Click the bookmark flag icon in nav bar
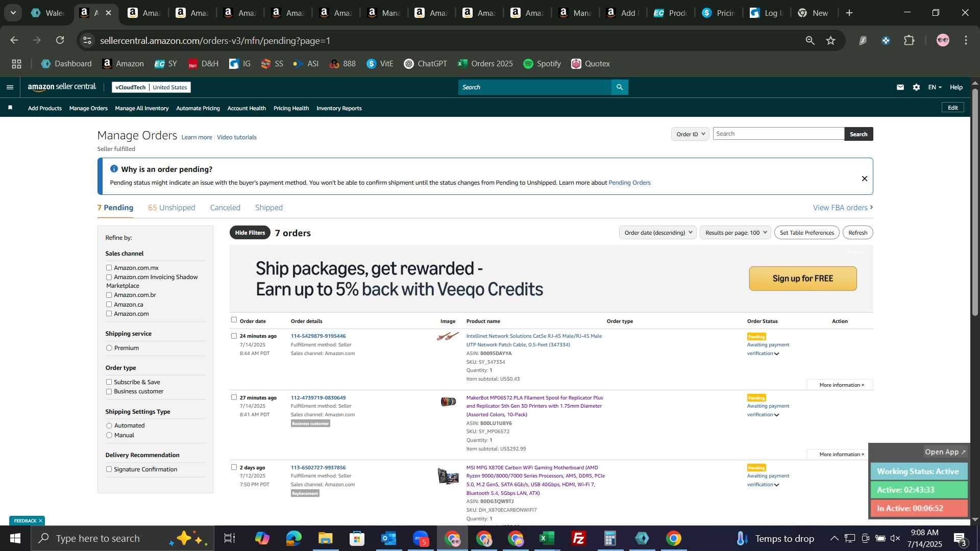Viewport: 980px width, 551px height. tap(10, 108)
